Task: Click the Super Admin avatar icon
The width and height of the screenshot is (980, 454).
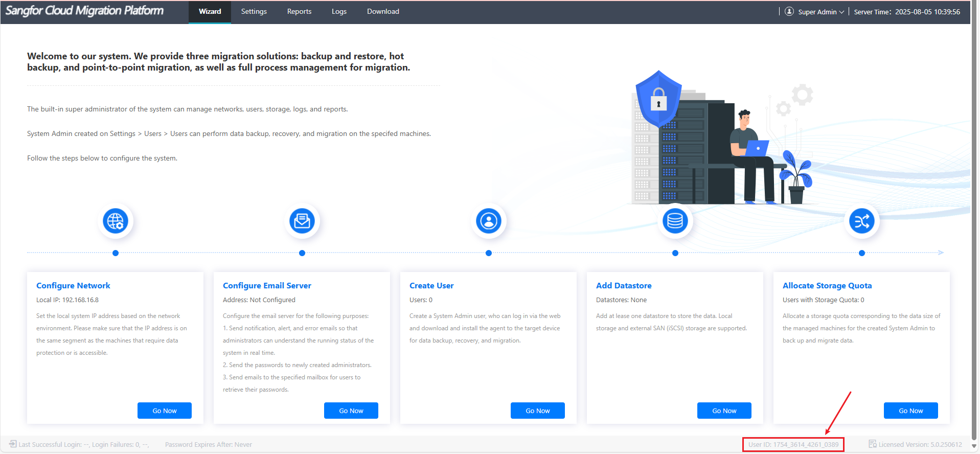Action: point(789,11)
